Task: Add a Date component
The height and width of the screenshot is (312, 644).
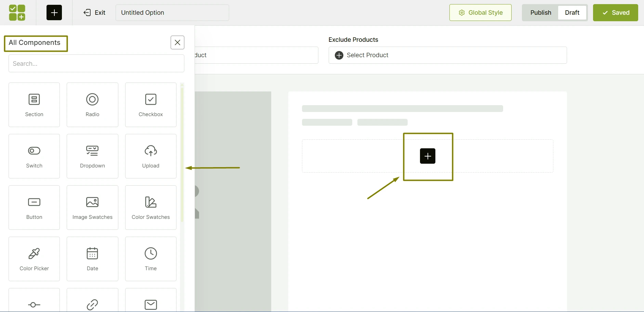Action: click(x=92, y=259)
